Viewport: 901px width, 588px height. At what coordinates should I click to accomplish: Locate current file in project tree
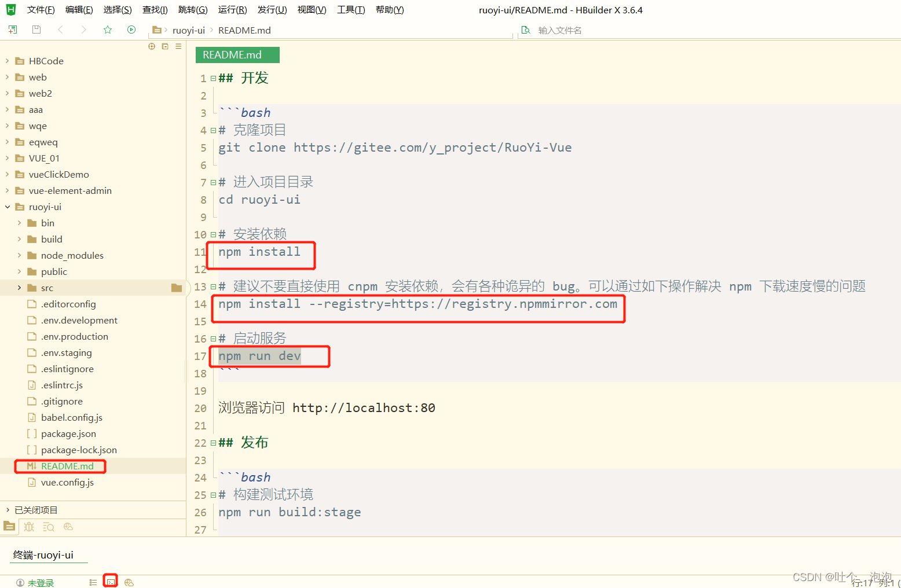pos(152,46)
